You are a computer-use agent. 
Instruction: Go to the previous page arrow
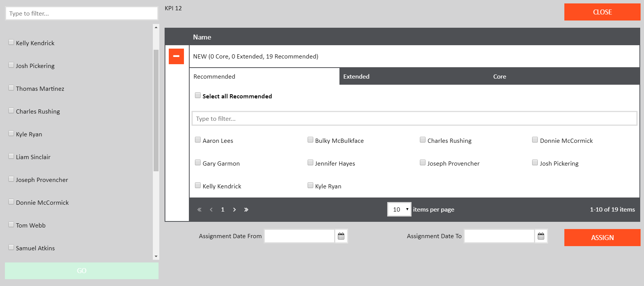coord(211,210)
